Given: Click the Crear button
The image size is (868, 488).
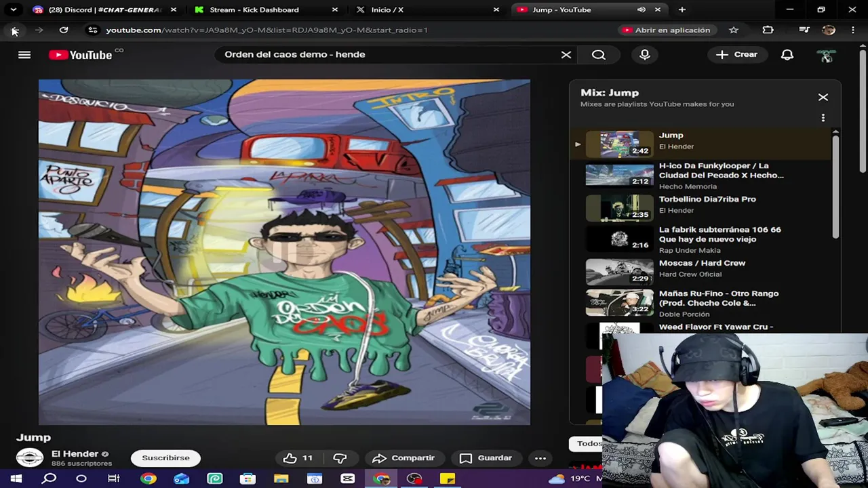Looking at the screenshot, I should click(737, 55).
